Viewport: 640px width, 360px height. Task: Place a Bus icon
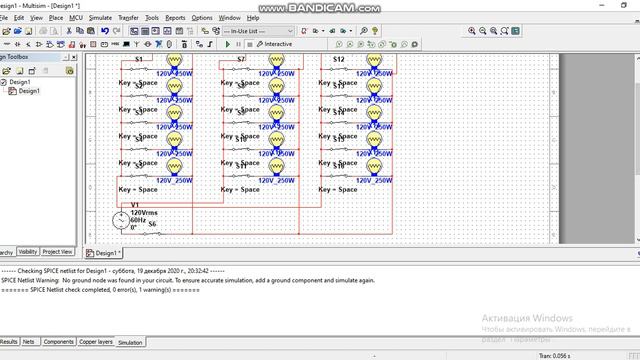pyautogui.click(x=210, y=44)
